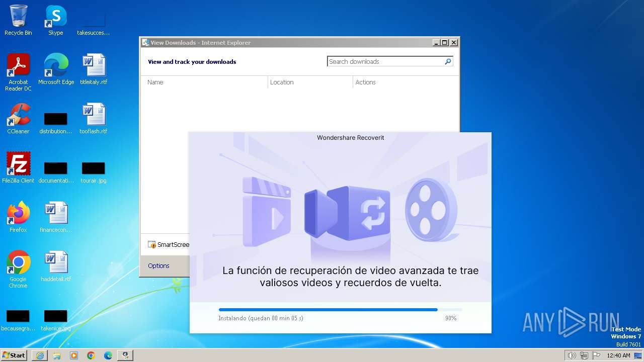The image size is (644, 362).
Task: Click the clapperboard video illustration
Action: (267, 212)
